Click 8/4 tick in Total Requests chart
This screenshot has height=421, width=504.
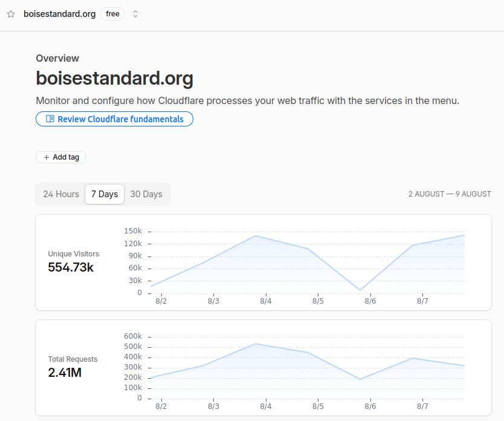click(x=266, y=406)
